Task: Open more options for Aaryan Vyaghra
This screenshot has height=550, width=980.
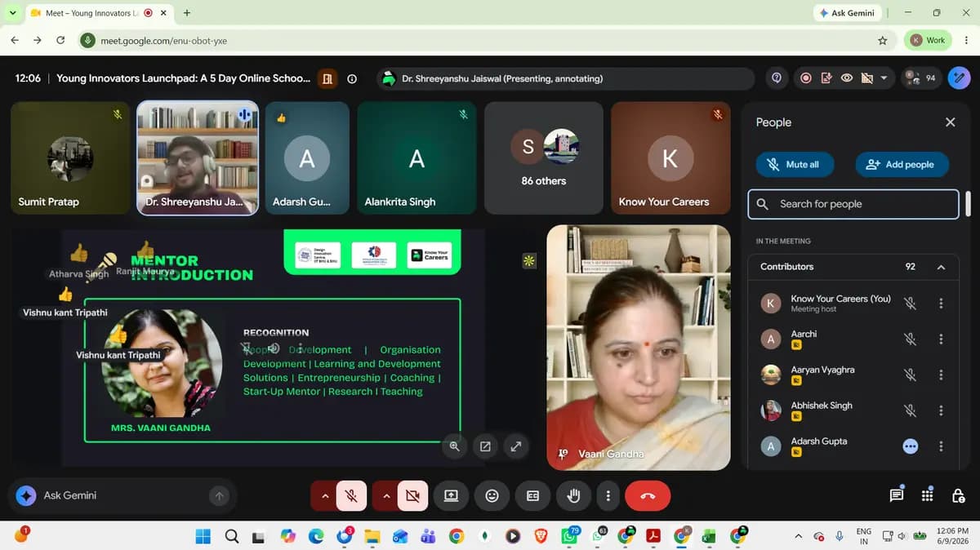Action: (x=941, y=375)
